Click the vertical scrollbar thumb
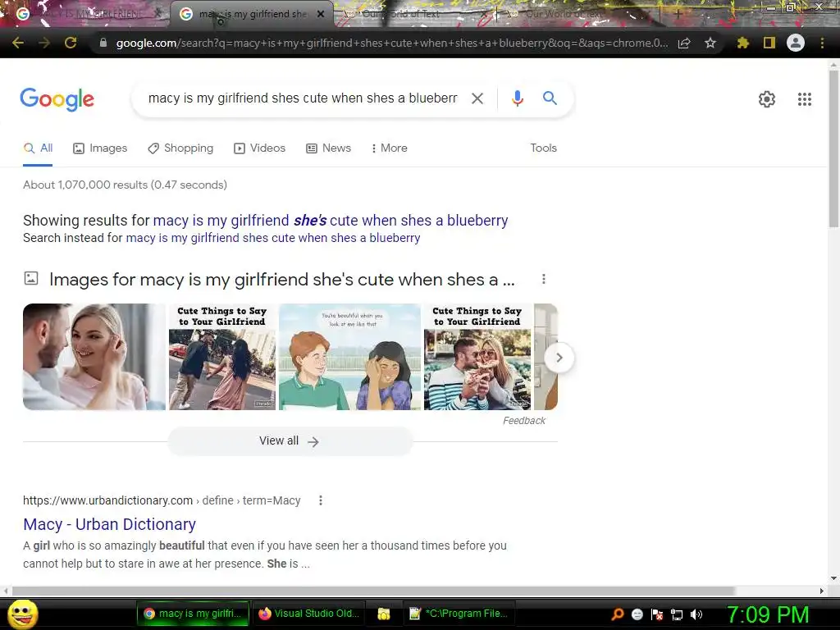The height and width of the screenshot is (630, 840). tap(833, 148)
